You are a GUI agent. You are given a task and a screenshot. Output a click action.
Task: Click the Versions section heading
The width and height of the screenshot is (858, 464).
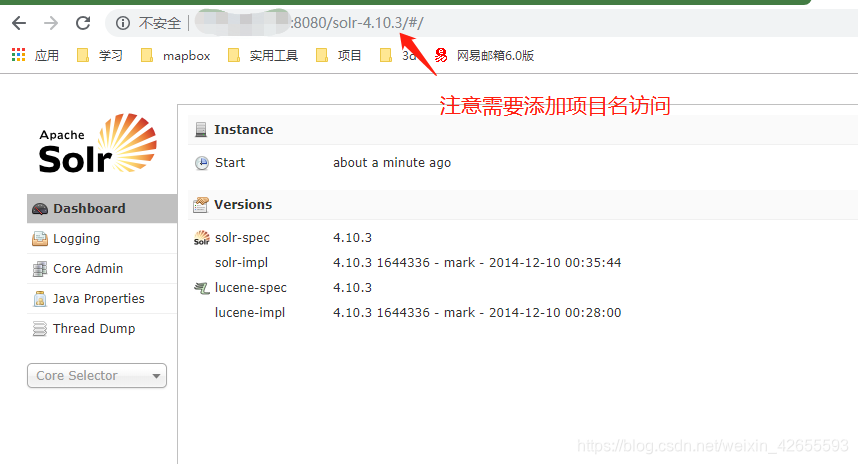pyautogui.click(x=243, y=205)
